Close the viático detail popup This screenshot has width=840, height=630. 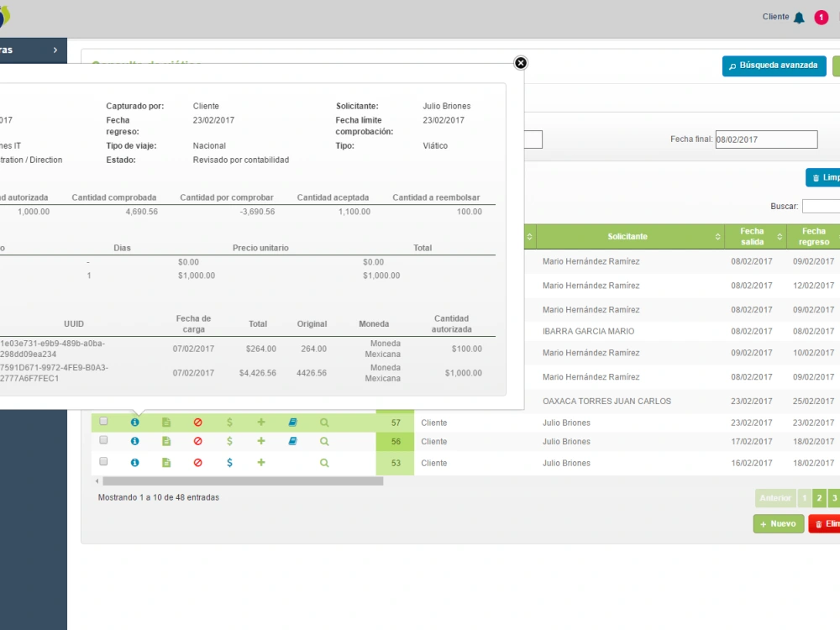point(520,63)
